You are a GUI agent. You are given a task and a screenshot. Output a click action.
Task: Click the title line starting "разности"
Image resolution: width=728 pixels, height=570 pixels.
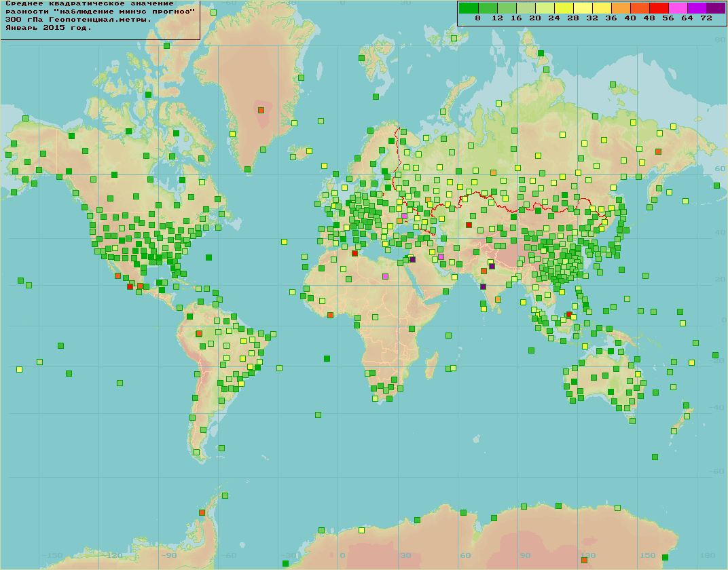[x=100, y=11]
